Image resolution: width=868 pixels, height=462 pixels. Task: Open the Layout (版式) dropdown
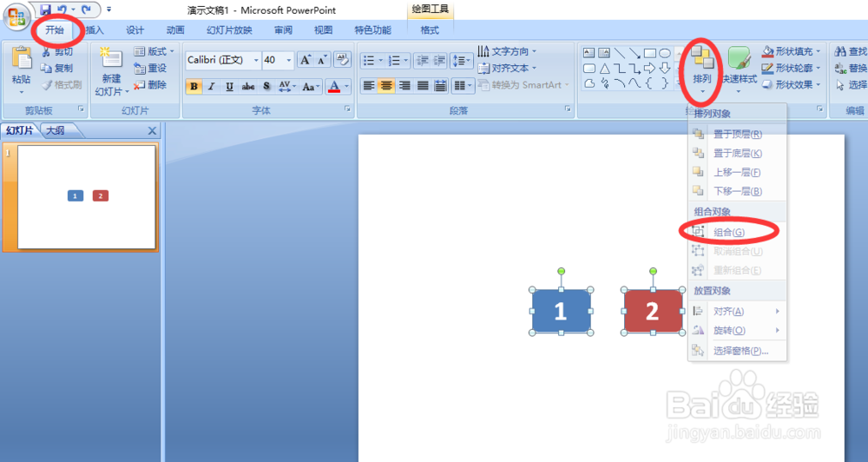155,51
